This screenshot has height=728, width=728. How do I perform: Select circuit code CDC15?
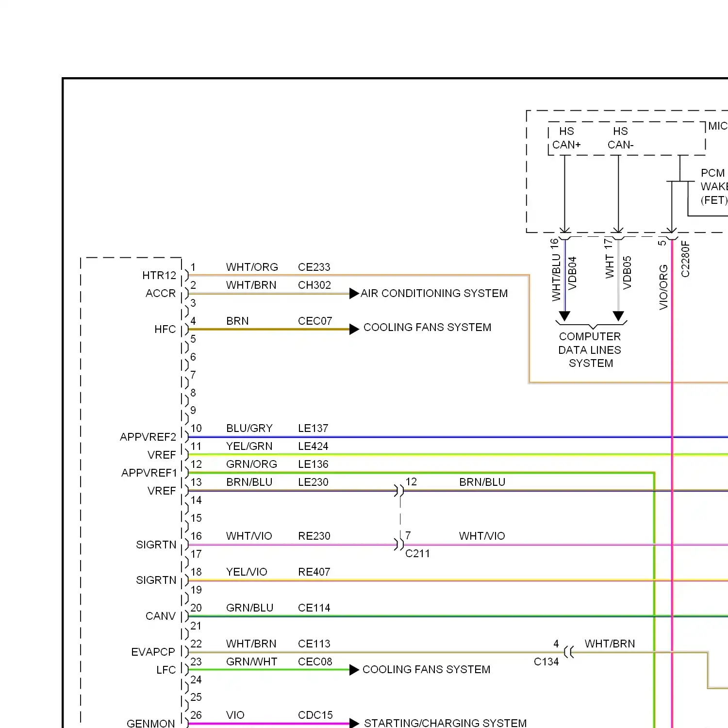pyautogui.click(x=315, y=715)
